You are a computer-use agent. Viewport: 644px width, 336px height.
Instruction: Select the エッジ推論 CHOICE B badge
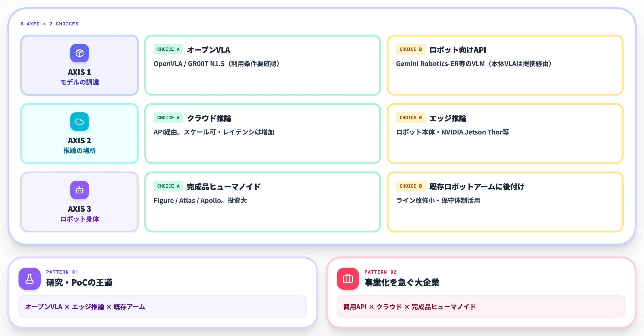point(411,118)
